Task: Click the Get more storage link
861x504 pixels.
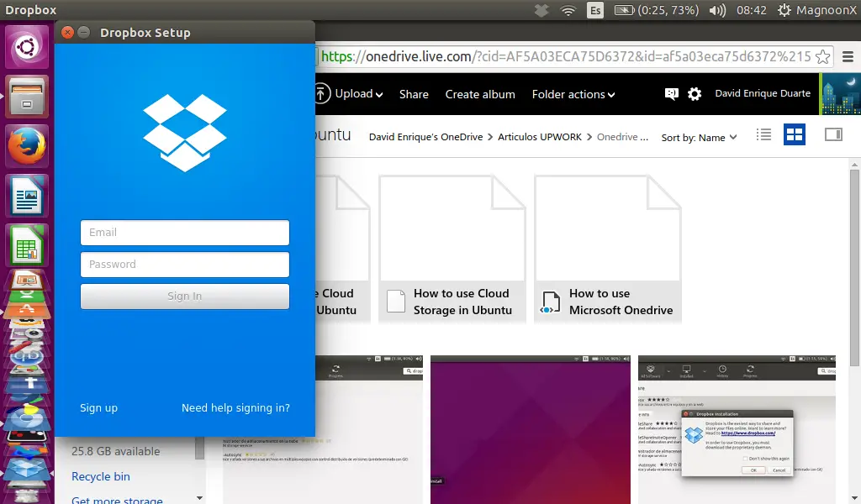Action: coord(117,500)
